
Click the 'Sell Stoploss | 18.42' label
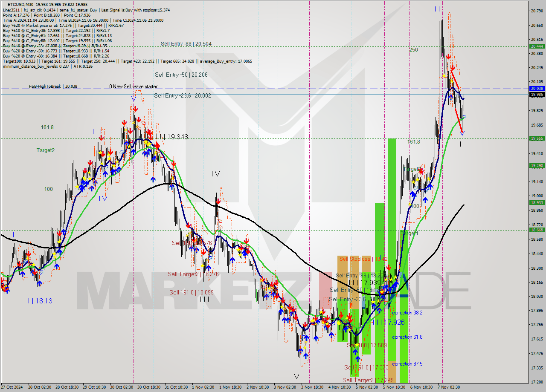[363, 259]
